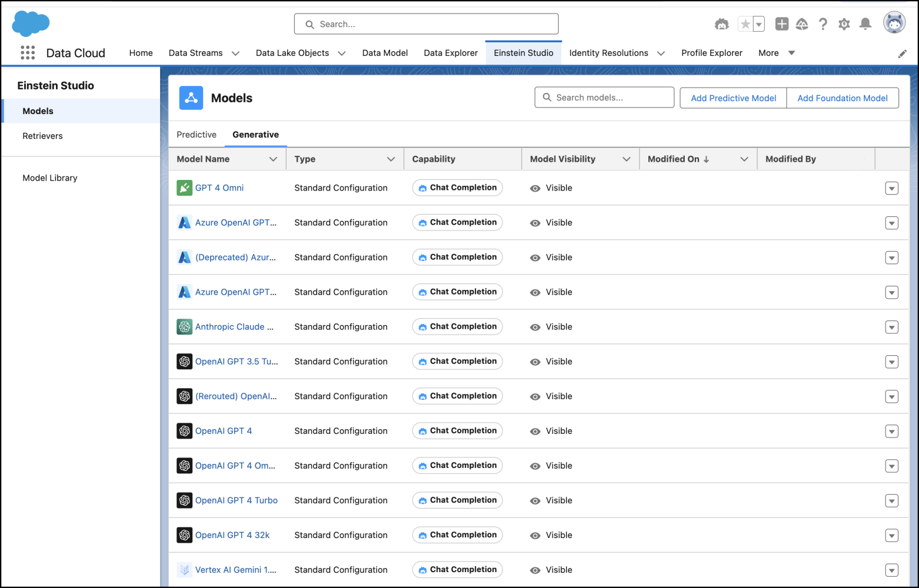Viewport: 919px width, 588px height.
Task: Expand the Data Streams nav chevron
Action: click(x=235, y=54)
